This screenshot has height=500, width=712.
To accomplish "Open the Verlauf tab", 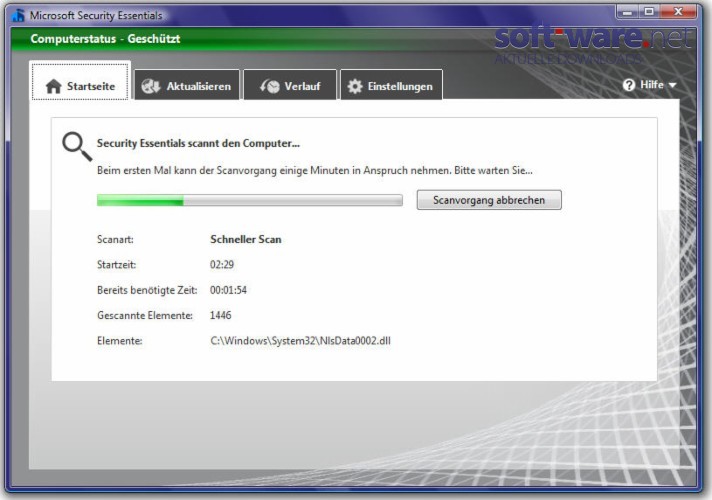I will [290, 85].
